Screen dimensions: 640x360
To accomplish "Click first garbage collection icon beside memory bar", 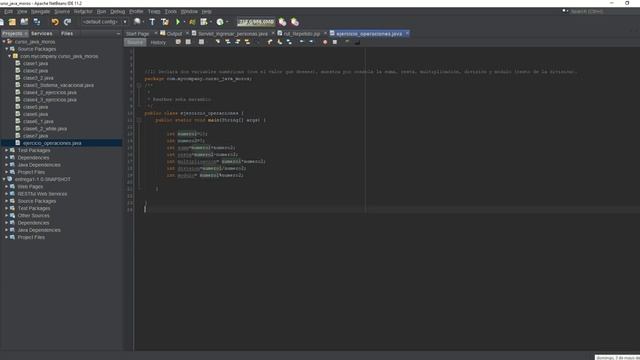I will (282, 22).
